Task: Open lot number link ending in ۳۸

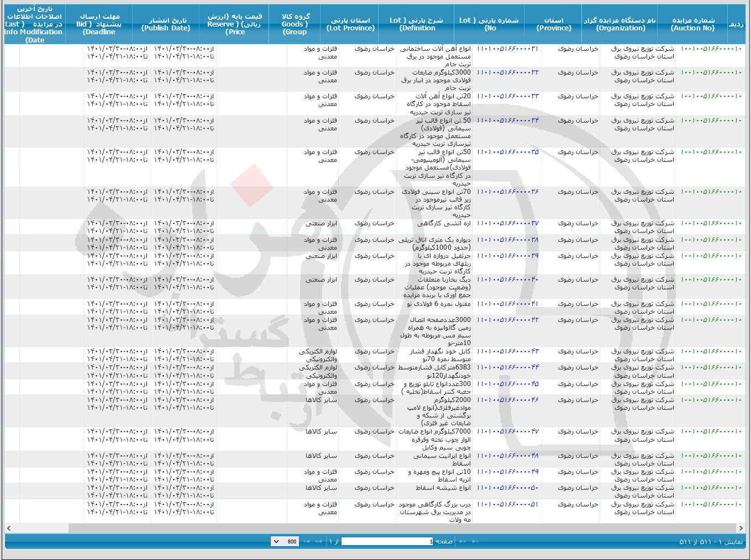Action: point(507,240)
